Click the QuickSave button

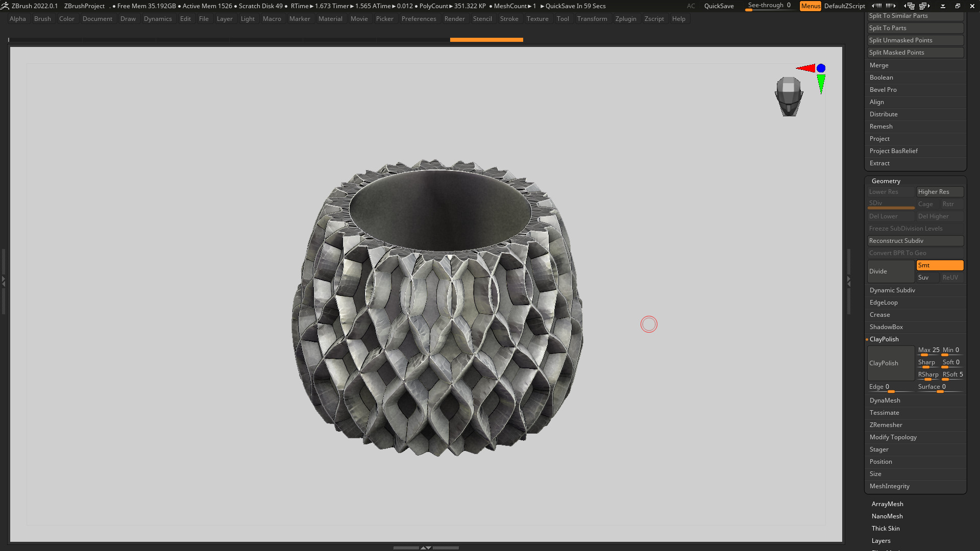[x=719, y=6]
